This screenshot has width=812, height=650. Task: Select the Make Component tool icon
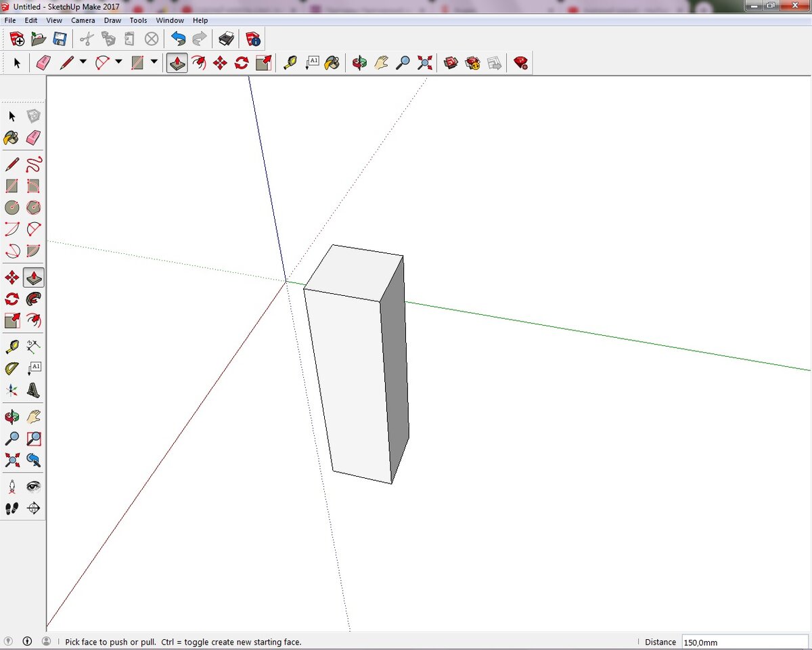tap(34, 116)
